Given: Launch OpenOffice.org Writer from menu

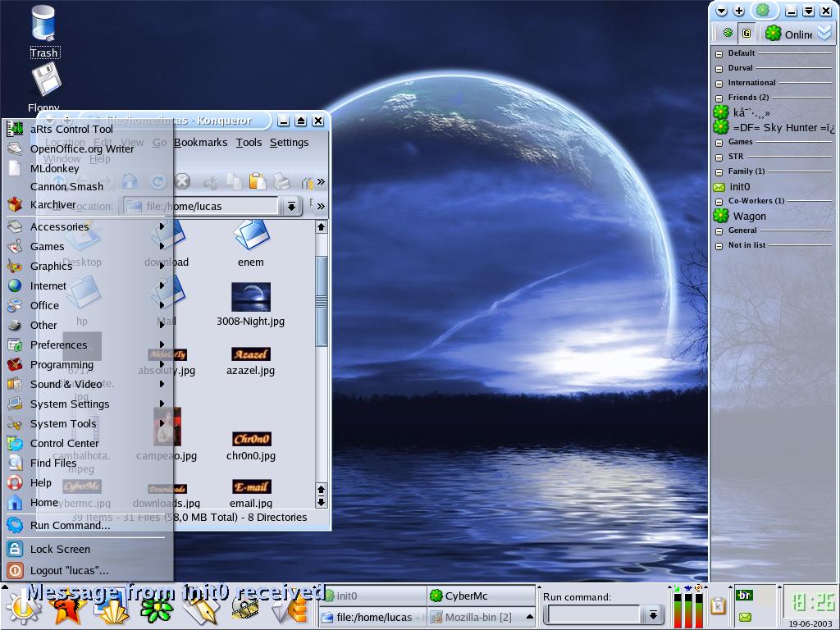Looking at the screenshot, I should tap(85, 149).
